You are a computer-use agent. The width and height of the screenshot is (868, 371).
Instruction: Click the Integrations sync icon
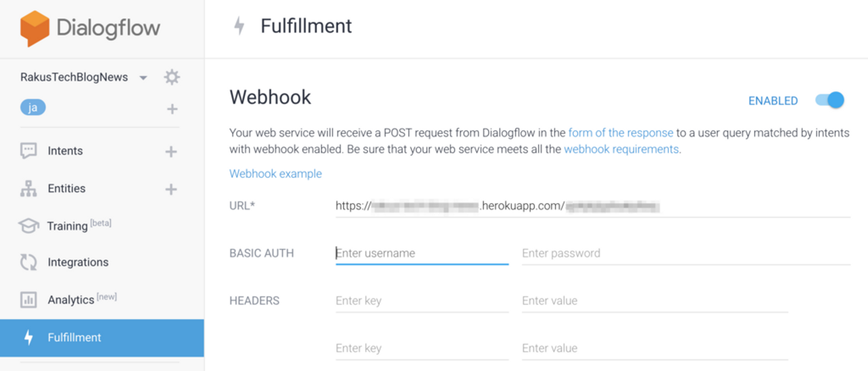click(x=28, y=262)
